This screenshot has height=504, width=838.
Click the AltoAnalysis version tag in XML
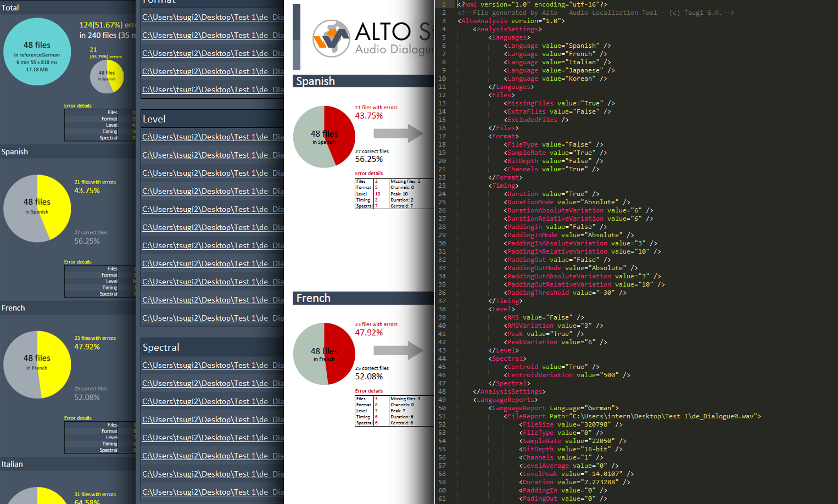coord(511,21)
